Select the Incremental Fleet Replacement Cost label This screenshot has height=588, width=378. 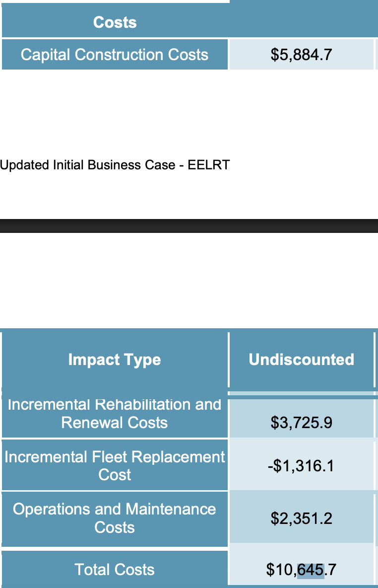click(115, 465)
